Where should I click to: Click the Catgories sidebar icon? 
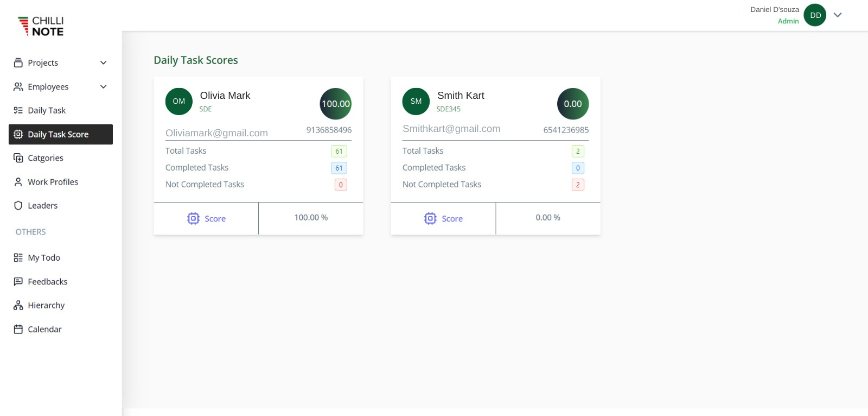coord(18,158)
